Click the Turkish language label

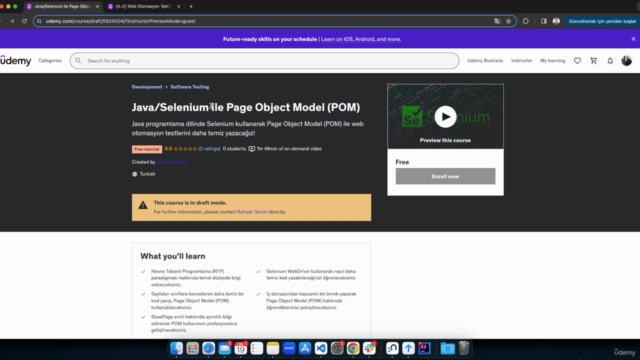[147, 174]
